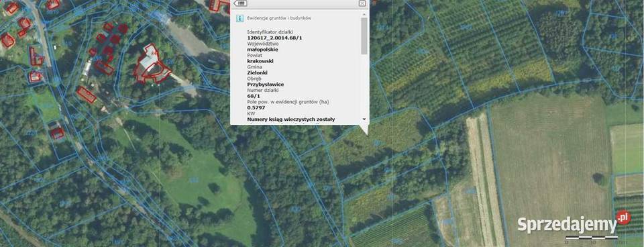Click the blue info icon beside Ewidencja gruntów
The image size is (644, 247).
point(239,19)
